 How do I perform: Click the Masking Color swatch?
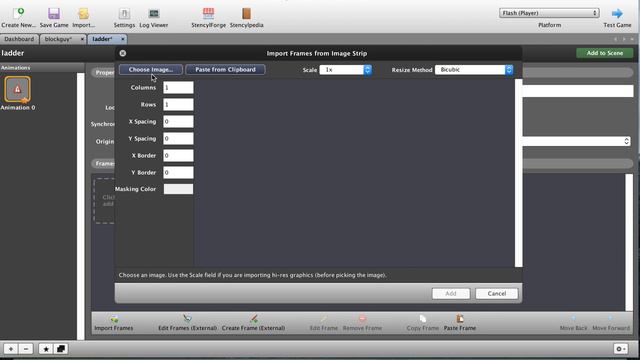[178, 189]
